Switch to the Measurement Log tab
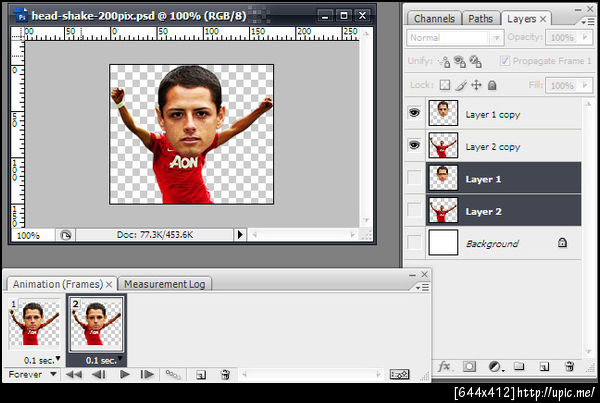 pos(165,284)
